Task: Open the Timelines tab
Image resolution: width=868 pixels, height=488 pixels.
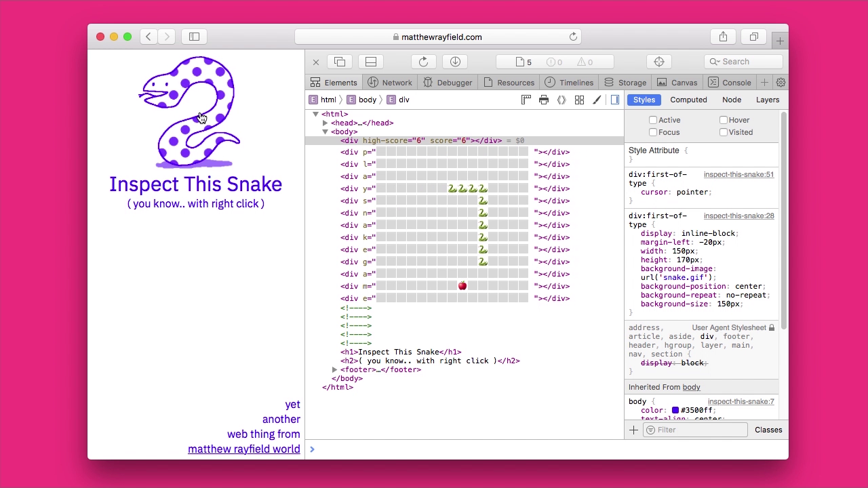Action: click(x=569, y=83)
